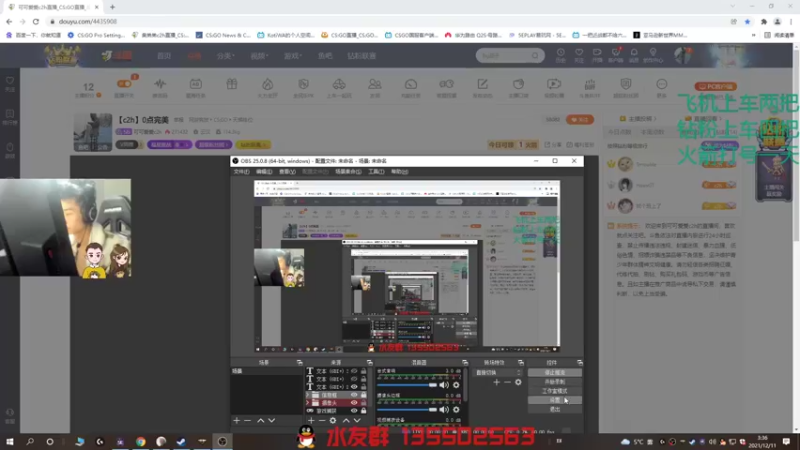Open watch history clock icon in header
The height and width of the screenshot is (450, 800).
coord(561,53)
